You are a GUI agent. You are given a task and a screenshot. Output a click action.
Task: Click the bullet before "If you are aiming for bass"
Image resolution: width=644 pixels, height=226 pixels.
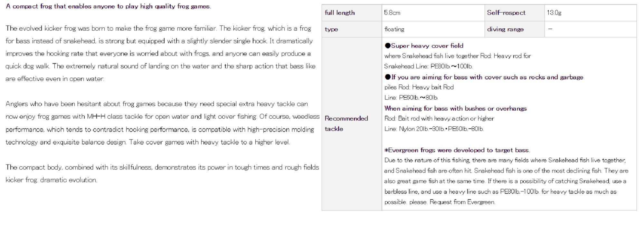click(388, 77)
